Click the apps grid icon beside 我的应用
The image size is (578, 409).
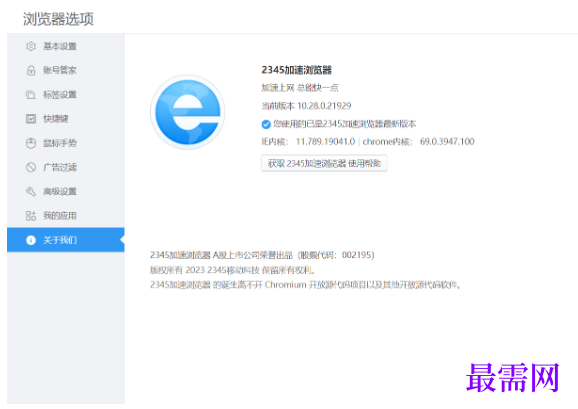[31, 216]
